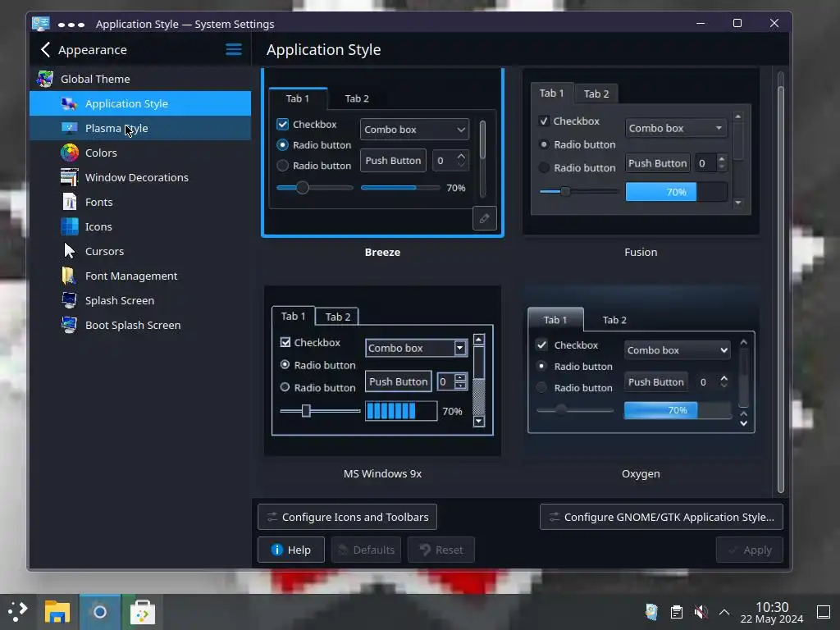Select Tab 1 in the Fusion preview
The width and height of the screenshot is (840, 630).
coord(552,94)
